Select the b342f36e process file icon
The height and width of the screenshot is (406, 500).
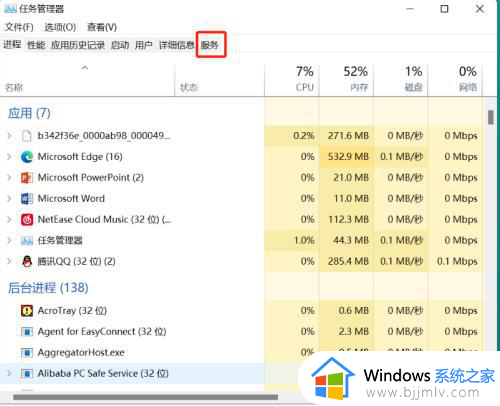26,136
